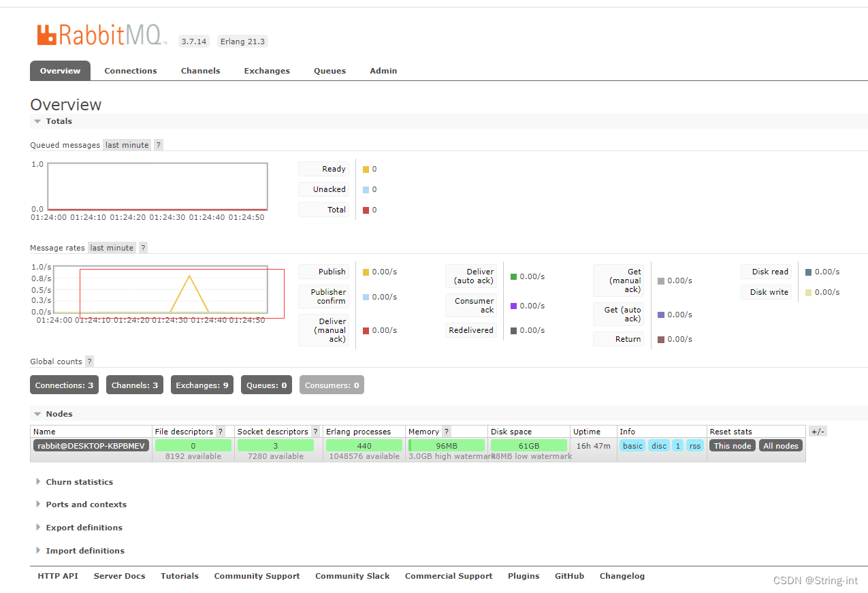Change Queued messages 'last minute' range
The image size is (868, 593).
tap(127, 145)
